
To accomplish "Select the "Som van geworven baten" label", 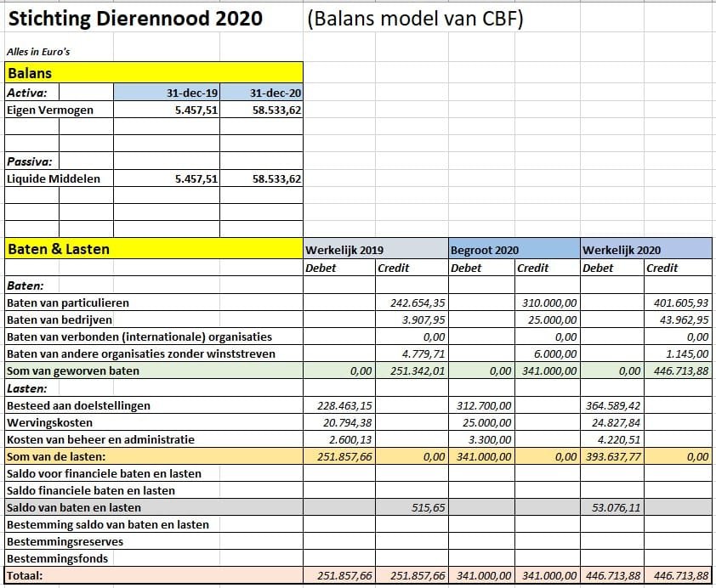I will (73, 370).
